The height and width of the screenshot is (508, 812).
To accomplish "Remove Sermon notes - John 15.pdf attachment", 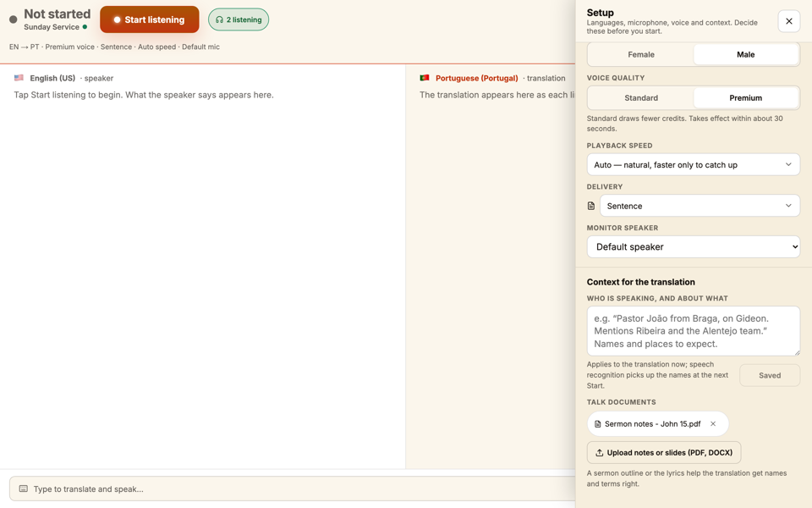I will click(713, 424).
